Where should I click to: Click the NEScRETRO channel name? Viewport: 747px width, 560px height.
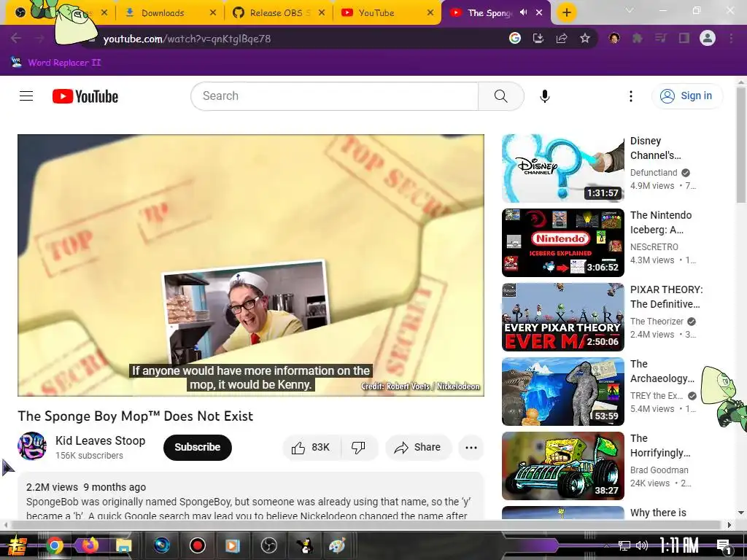[654, 246]
